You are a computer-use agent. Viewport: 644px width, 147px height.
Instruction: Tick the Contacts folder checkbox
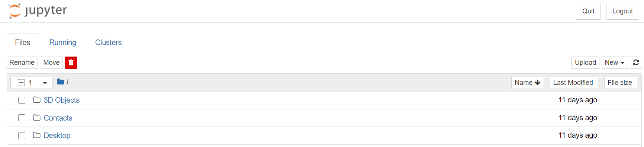[22, 118]
